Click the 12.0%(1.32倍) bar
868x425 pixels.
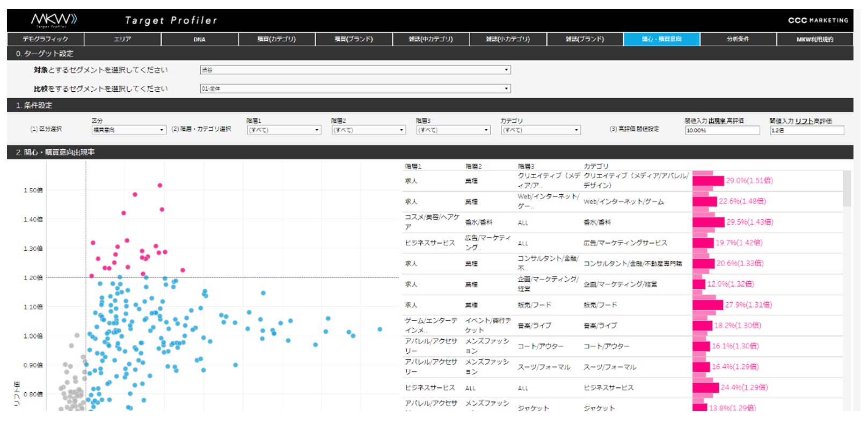699,284
